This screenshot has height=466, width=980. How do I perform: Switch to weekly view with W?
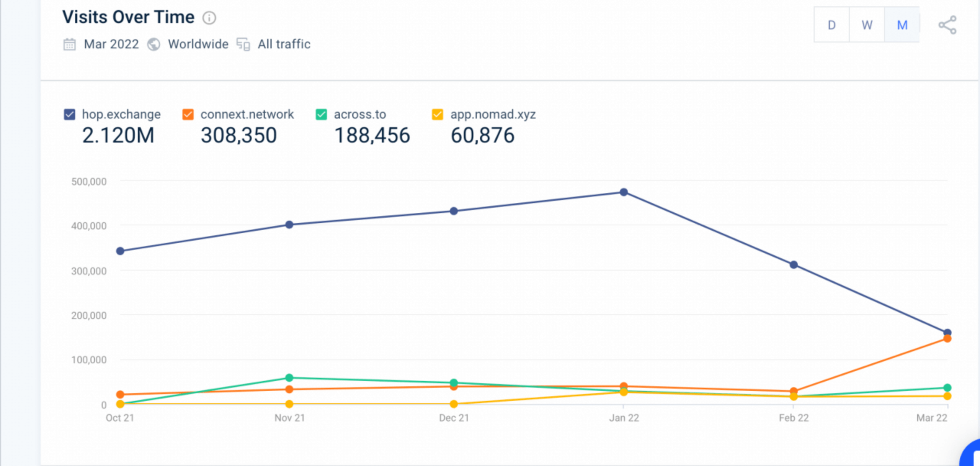point(867,25)
